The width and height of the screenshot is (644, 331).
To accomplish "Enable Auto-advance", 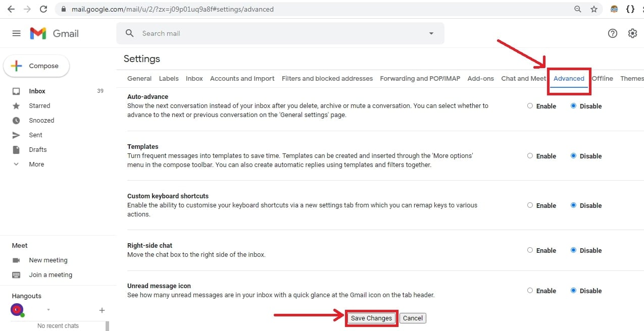I will (530, 106).
